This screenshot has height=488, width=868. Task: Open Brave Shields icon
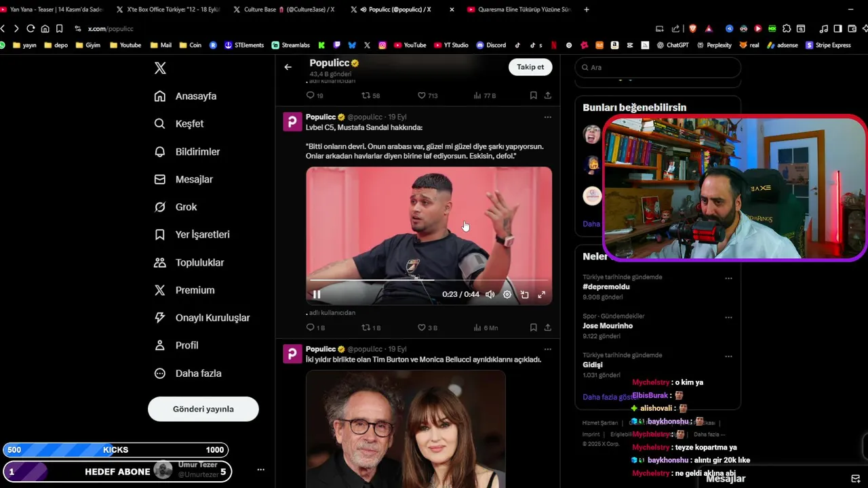[692, 28]
